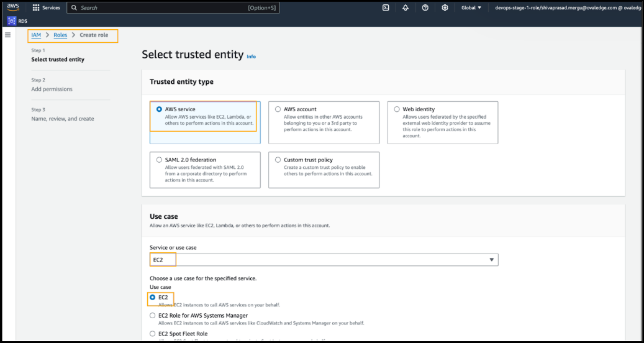Screen dimensions: 644x343
Task: Select the Custom trust policy option
Action: pos(278,160)
